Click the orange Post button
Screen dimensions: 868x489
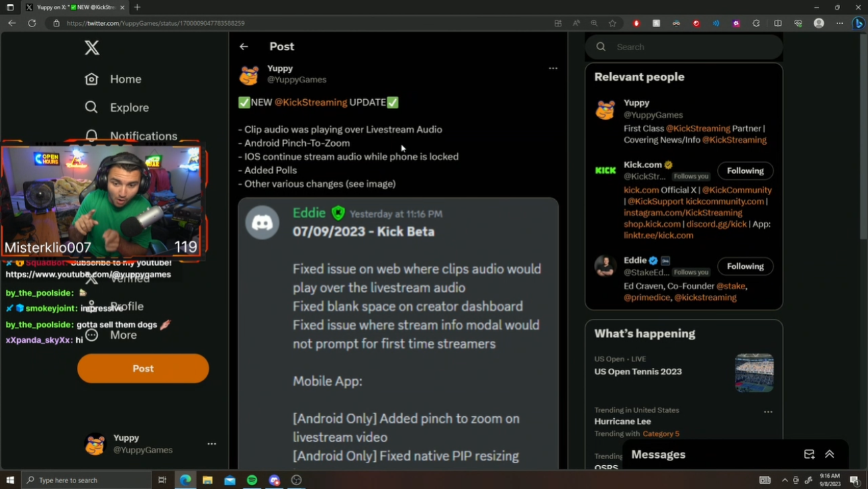(143, 369)
